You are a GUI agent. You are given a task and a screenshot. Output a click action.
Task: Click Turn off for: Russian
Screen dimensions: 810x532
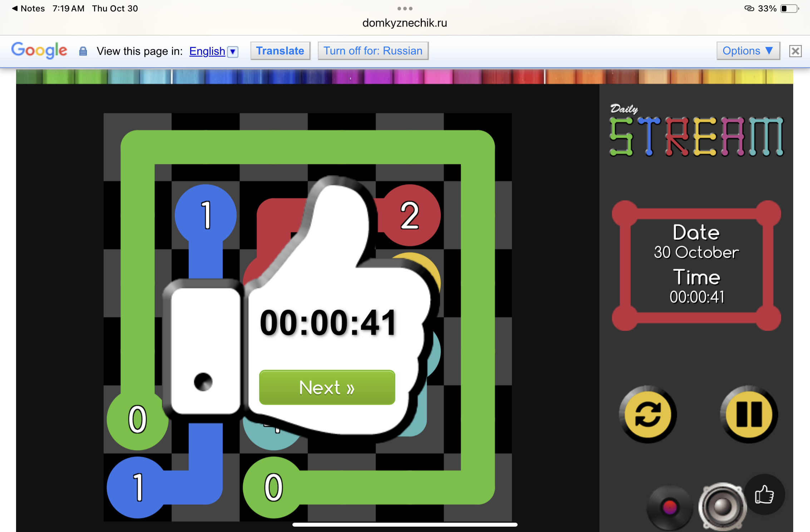click(373, 51)
